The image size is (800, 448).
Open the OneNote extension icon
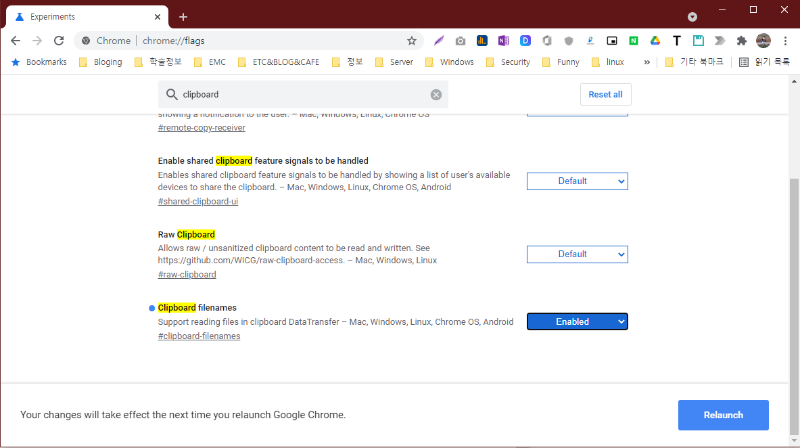pos(503,41)
